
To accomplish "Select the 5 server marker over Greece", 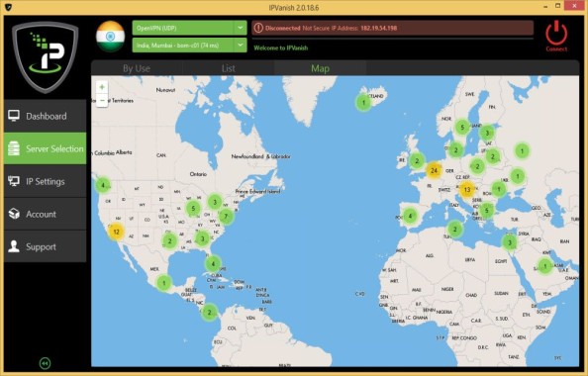I will tap(486, 211).
